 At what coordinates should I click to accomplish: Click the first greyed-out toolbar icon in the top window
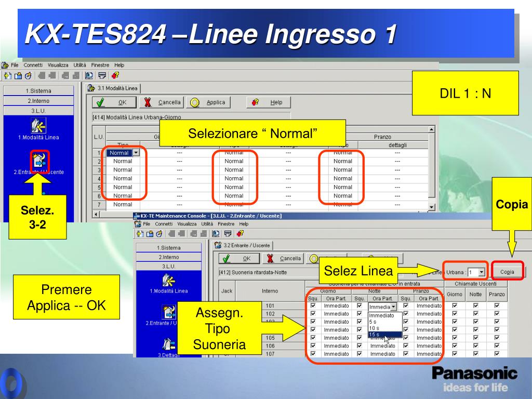[42, 76]
